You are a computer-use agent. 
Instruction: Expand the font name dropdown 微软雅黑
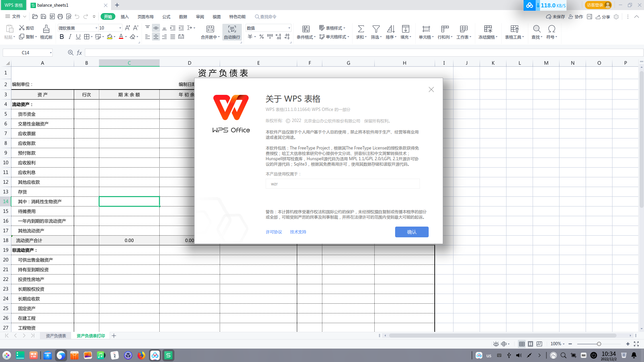pos(96,28)
